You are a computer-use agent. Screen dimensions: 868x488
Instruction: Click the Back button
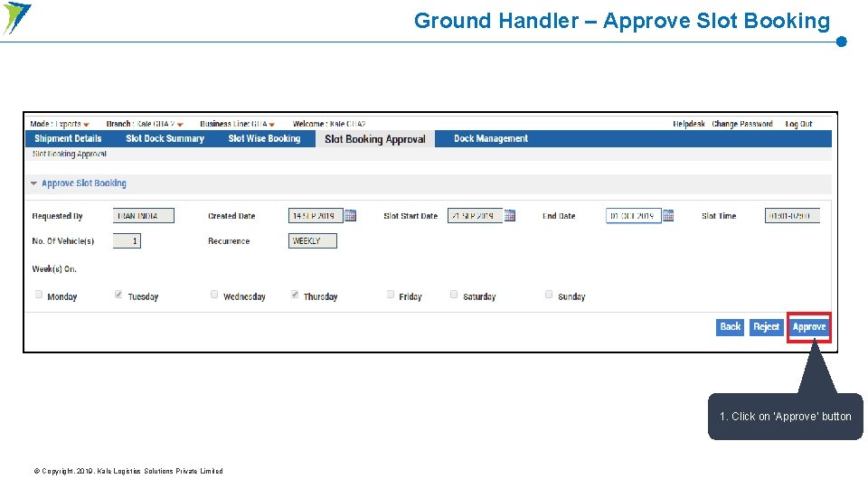tap(731, 327)
